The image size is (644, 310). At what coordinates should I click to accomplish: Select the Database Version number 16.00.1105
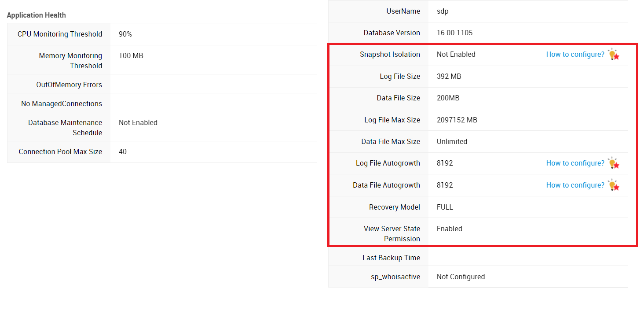point(454,33)
